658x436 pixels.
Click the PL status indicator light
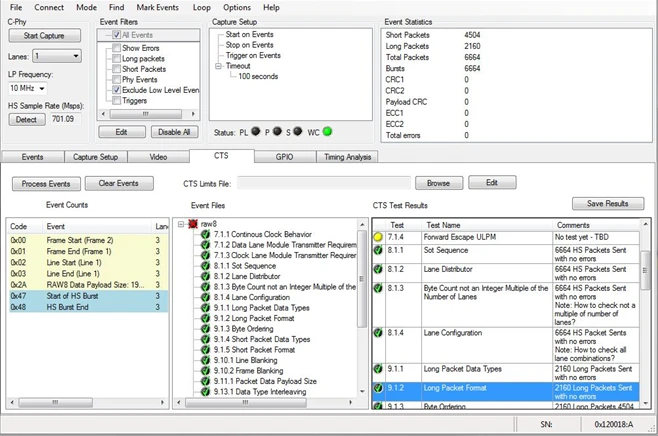[255, 131]
